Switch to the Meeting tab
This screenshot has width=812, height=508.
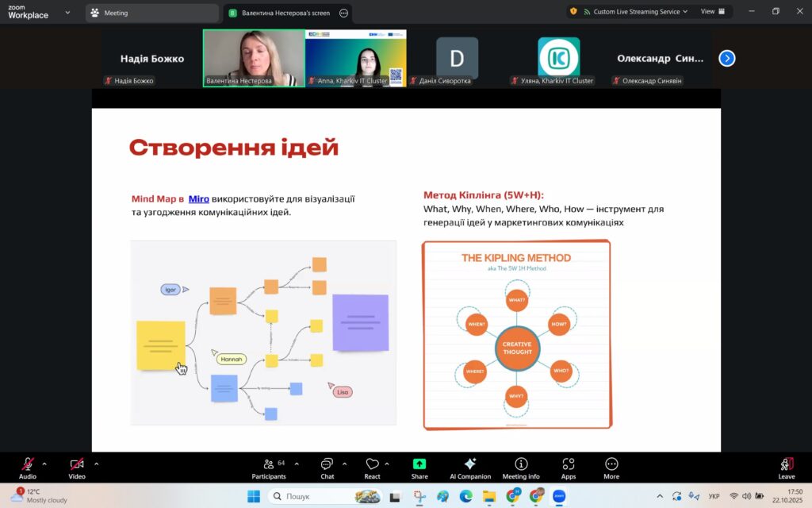click(x=151, y=13)
